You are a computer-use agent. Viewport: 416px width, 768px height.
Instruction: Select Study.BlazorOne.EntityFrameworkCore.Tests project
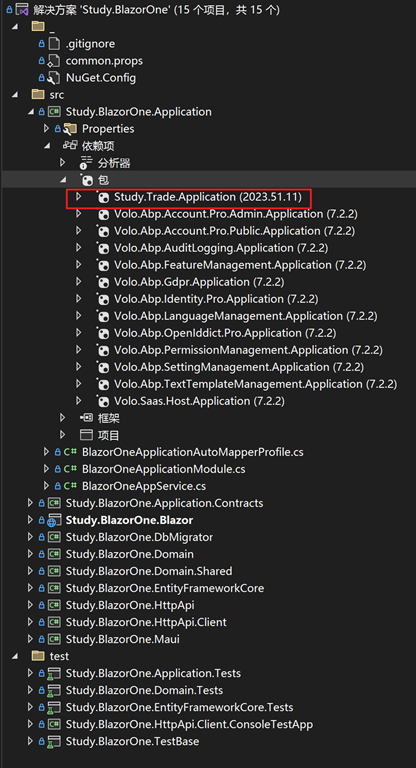point(179,707)
